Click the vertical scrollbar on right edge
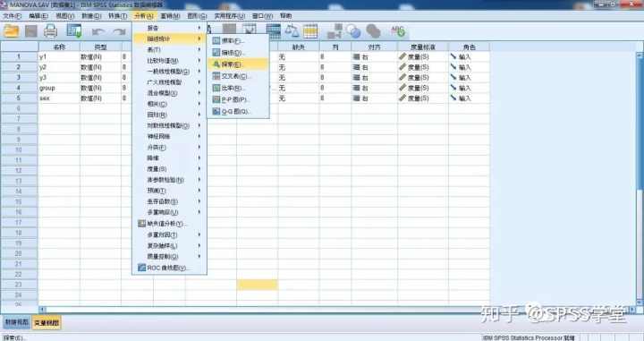644x341 pixels. 639,179
